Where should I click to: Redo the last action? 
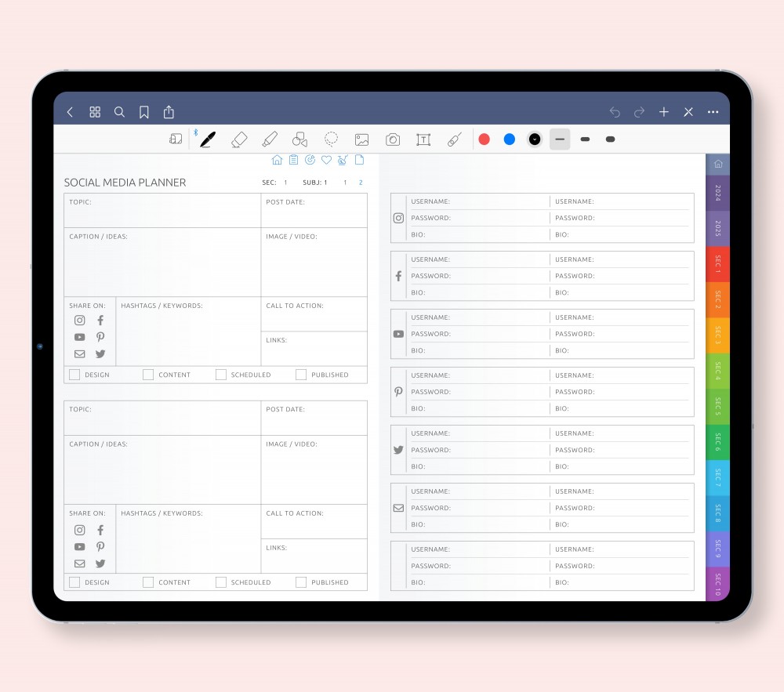pos(639,112)
